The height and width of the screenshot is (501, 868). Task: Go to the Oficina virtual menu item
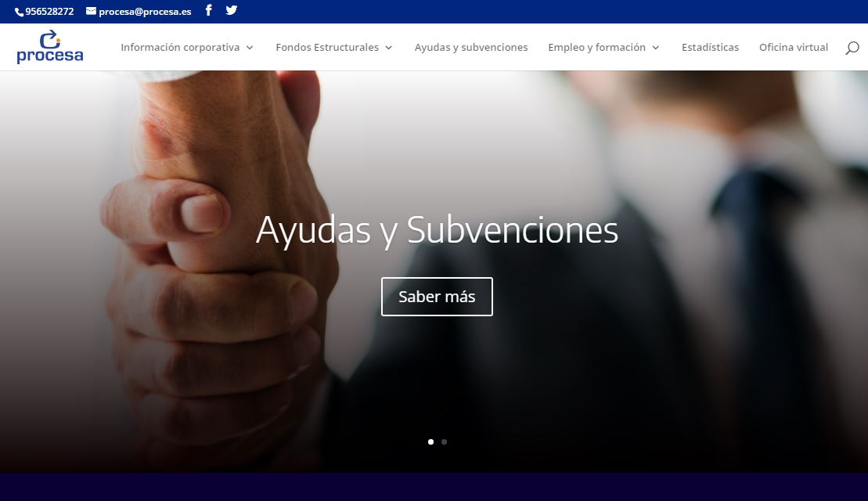point(794,48)
